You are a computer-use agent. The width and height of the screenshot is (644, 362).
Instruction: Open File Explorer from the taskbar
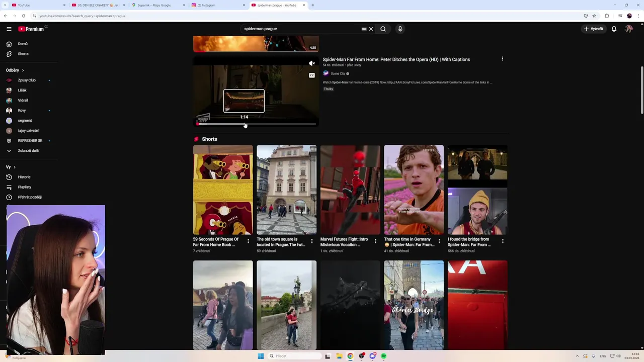(339, 356)
